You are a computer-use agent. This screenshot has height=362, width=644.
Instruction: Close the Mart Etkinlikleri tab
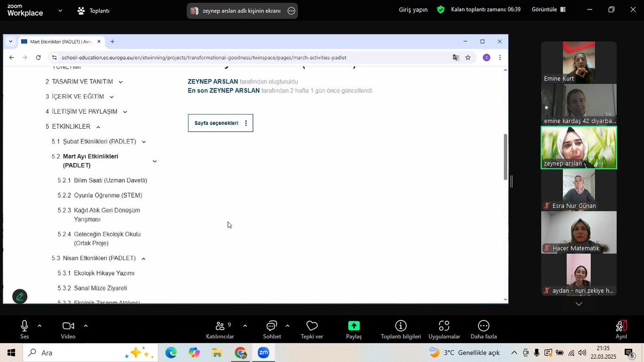point(99,41)
